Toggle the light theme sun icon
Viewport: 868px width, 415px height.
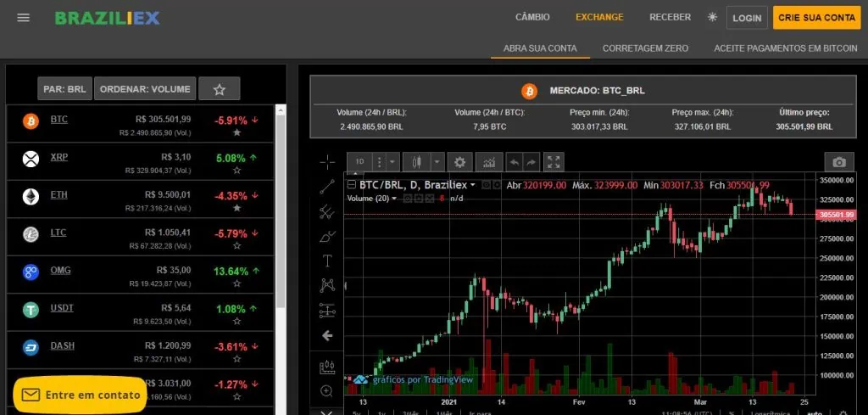712,17
